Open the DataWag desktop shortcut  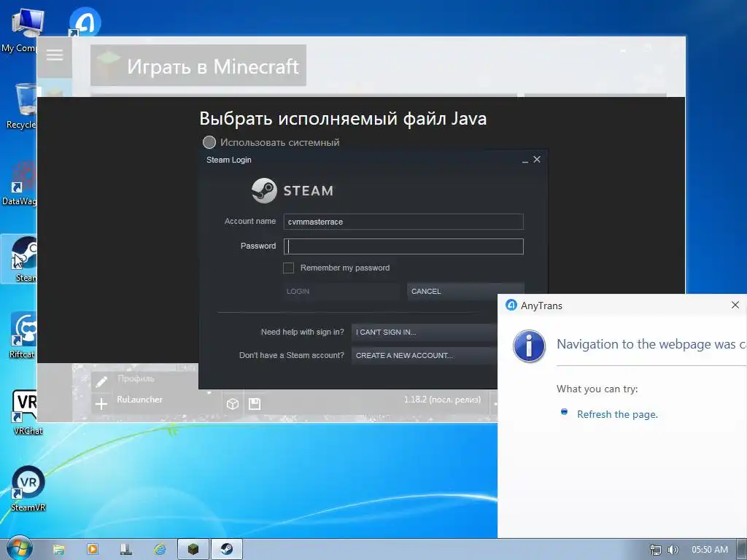(x=20, y=183)
